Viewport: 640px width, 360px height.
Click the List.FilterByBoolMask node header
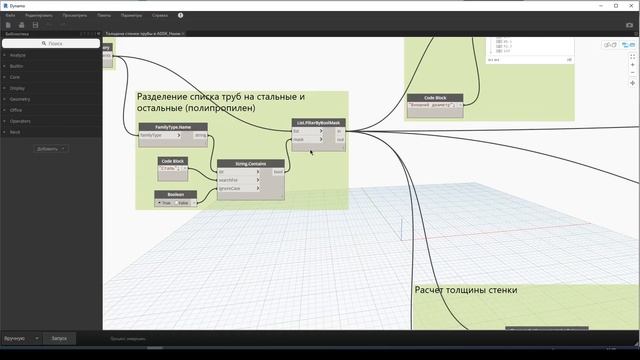point(318,122)
